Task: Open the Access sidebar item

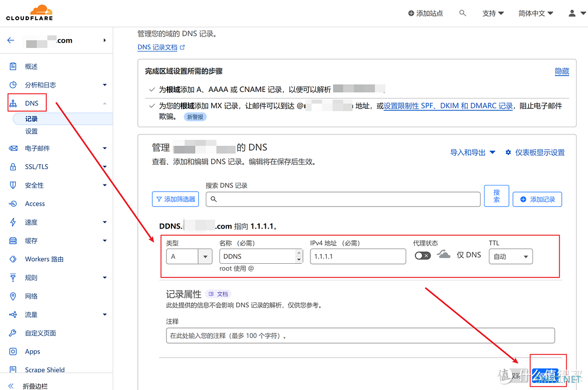Action: click(x=35, y=204)
